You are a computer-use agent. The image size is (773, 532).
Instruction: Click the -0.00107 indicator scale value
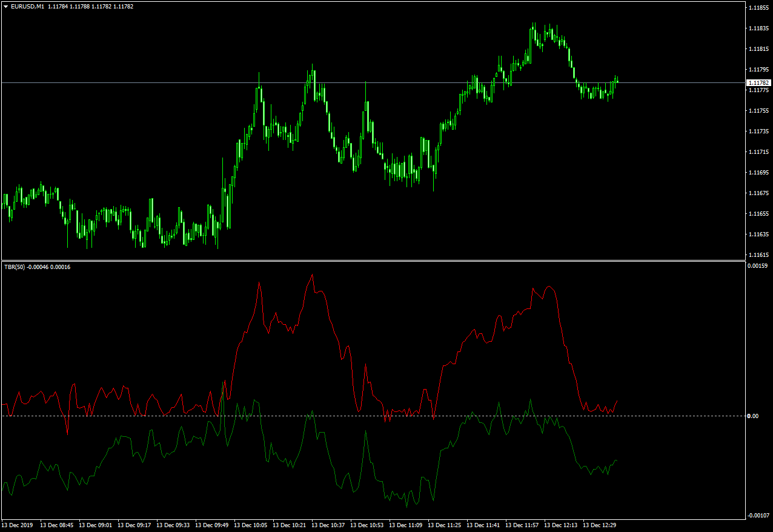[758, 515]
